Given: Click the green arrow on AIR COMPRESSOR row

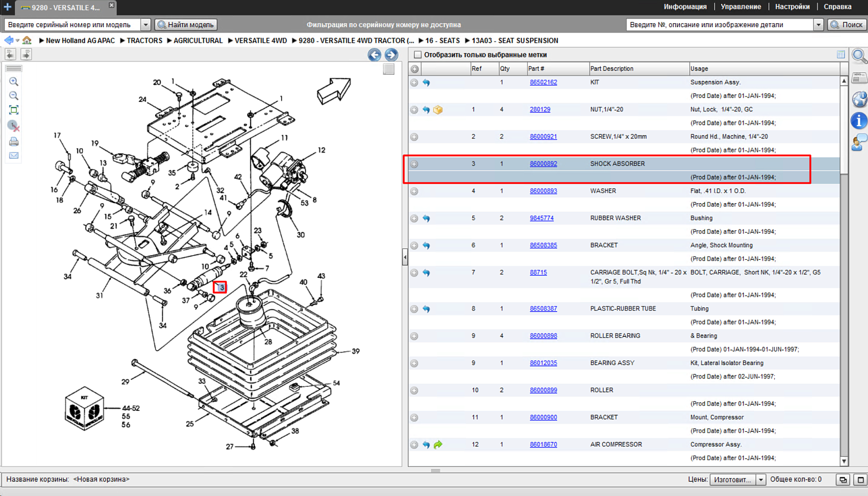Looking at the screenshot, I should pos(438,445).
